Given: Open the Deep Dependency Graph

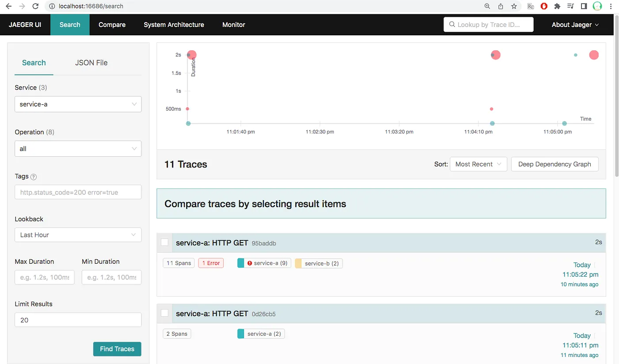Looking at the screenshot, I should 554,164.
